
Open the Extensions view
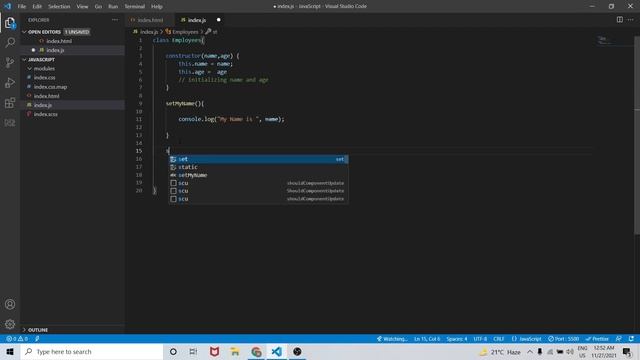10,102
